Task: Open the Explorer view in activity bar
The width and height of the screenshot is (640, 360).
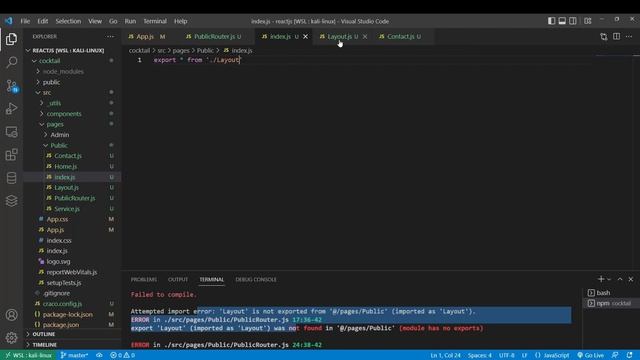Action: pos(11,39)
